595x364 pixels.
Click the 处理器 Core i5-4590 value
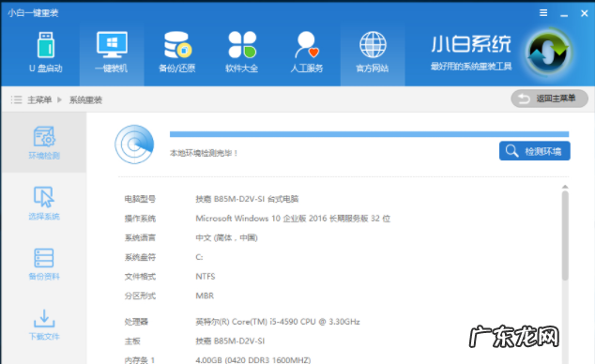click(x=278, y=322)
